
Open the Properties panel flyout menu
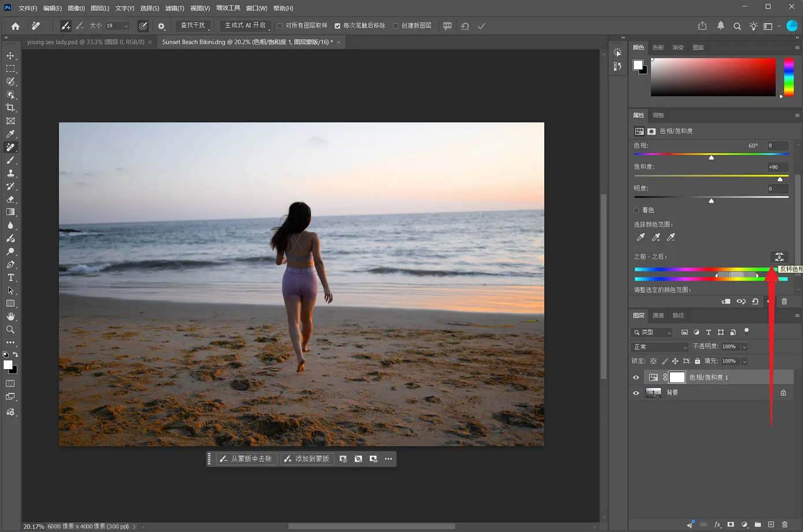click(797, 115)
